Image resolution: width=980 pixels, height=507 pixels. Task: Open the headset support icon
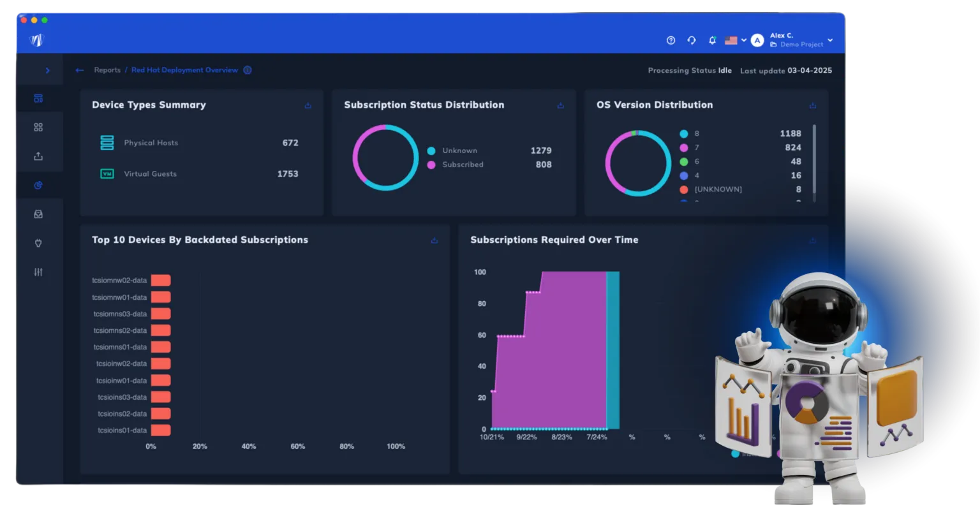692,40
